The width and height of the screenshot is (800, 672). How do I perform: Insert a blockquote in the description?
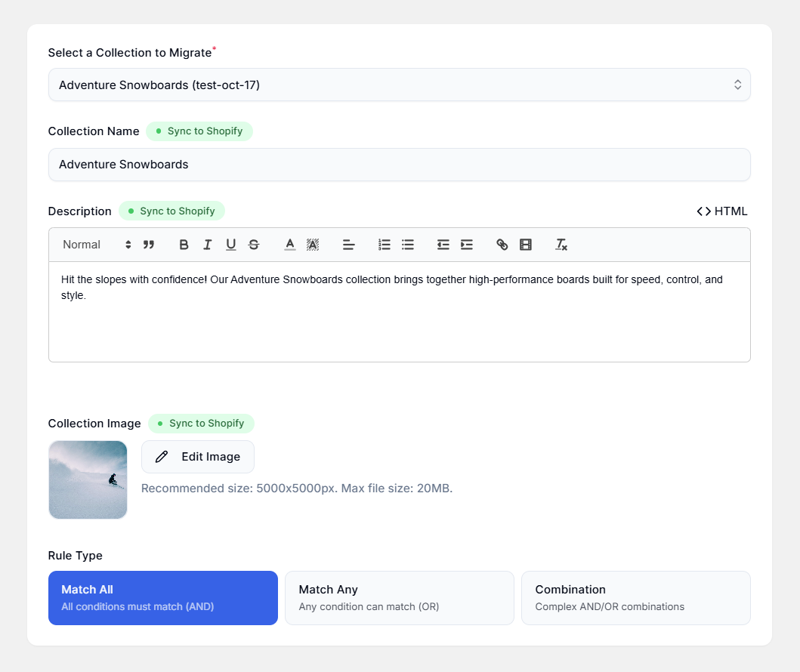pos(148,244)
